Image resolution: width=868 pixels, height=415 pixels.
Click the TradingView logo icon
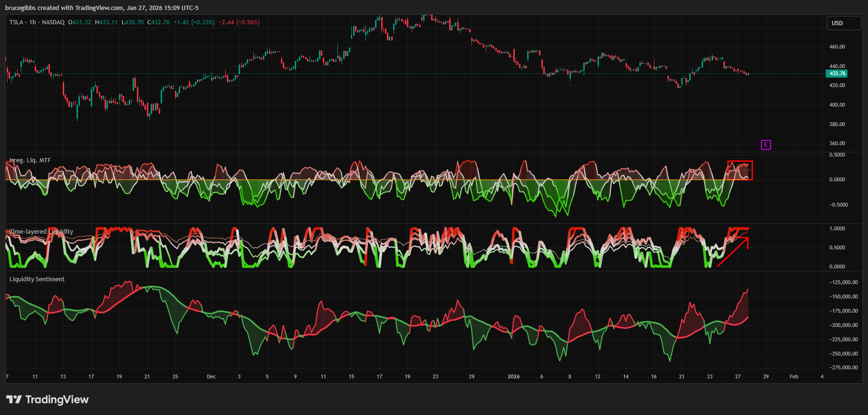click(14, 399)
